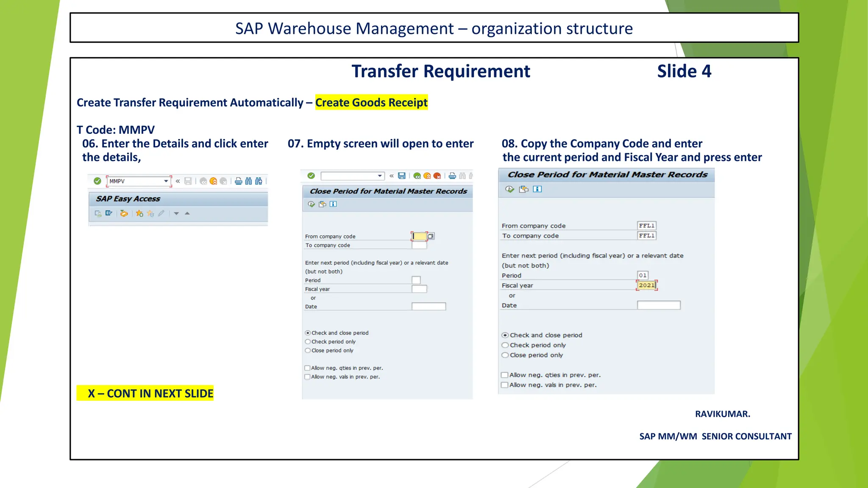Screen dimensions: 868x488
Task: Tick Allow neg. qties in prev. per. in step 07
Action: click(307, 368)
